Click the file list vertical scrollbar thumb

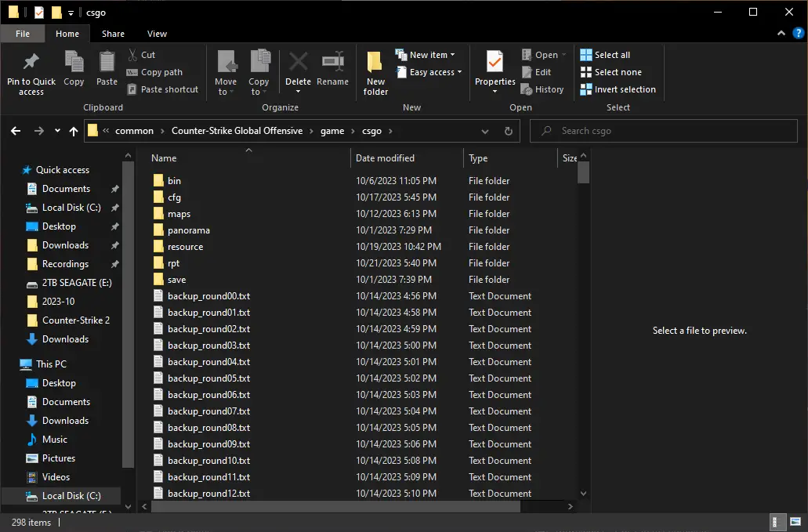[583, 172]
